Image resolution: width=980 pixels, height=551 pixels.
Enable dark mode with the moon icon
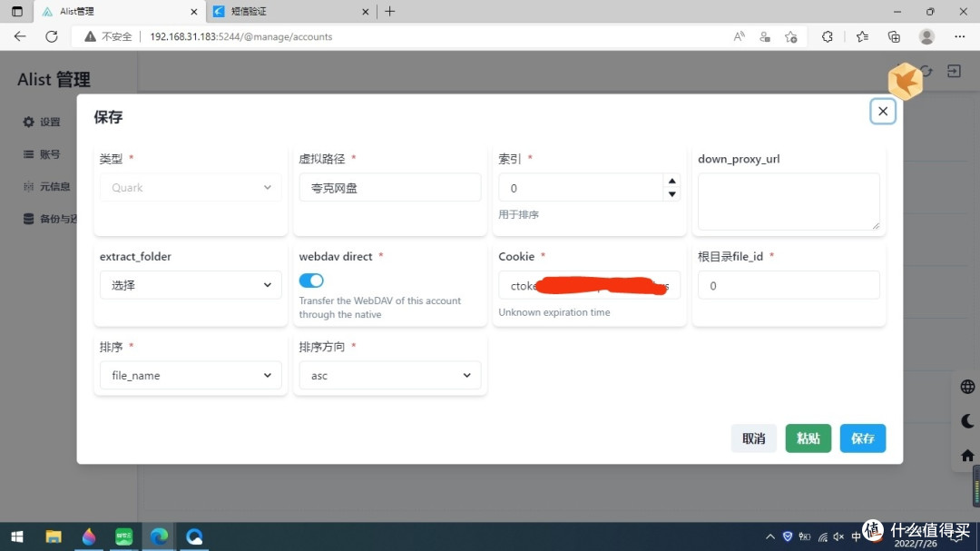(x=965, y=420)
